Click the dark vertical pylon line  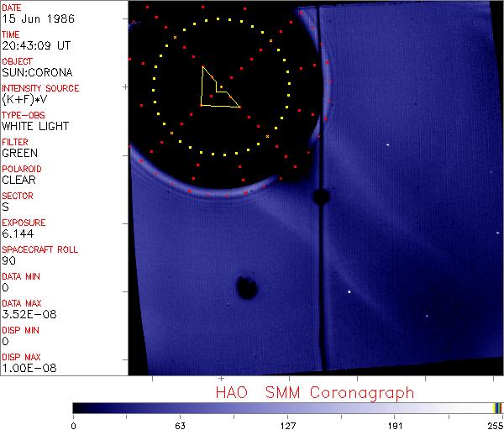click(x=321, y=277)
